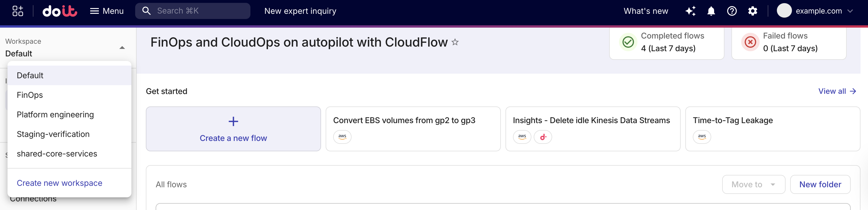Click the user avatar circle
Viewport: 868px width, 210px height.
[784, 11]
